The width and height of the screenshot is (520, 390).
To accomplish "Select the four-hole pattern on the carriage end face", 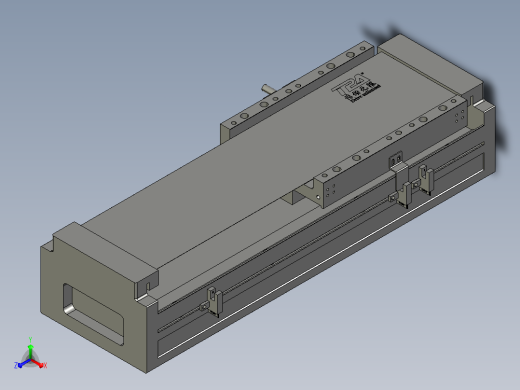I will pyautogui.click(x=331, y=191).
